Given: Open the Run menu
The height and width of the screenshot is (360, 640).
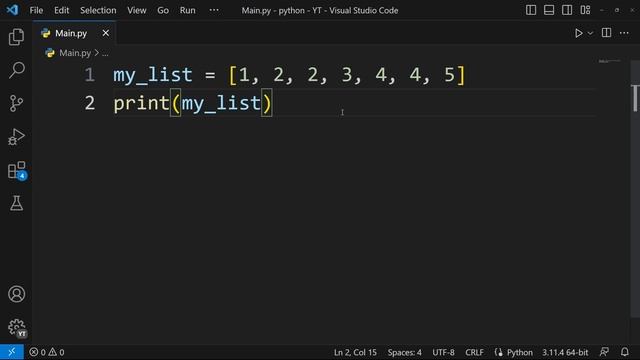Looking at the screenshot, I should pyautogui.click(x=187, y=10).
